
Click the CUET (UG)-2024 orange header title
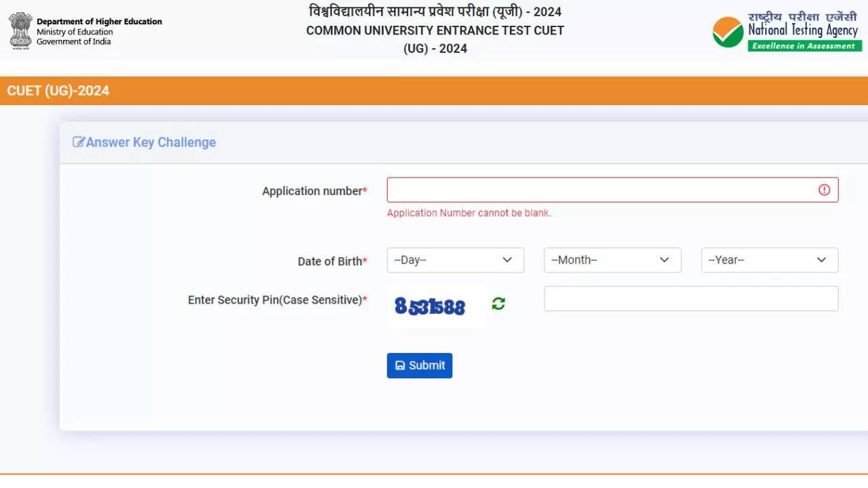click(x=58, y=91)
